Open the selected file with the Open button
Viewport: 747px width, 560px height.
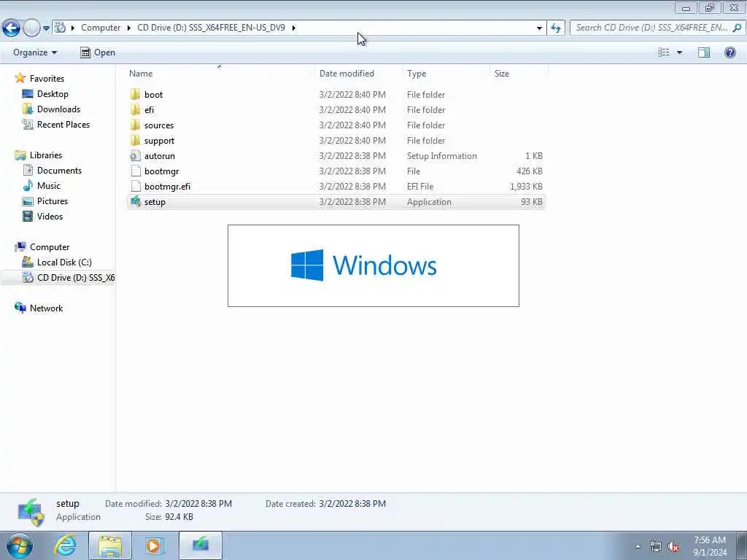(x=98, y=52)
